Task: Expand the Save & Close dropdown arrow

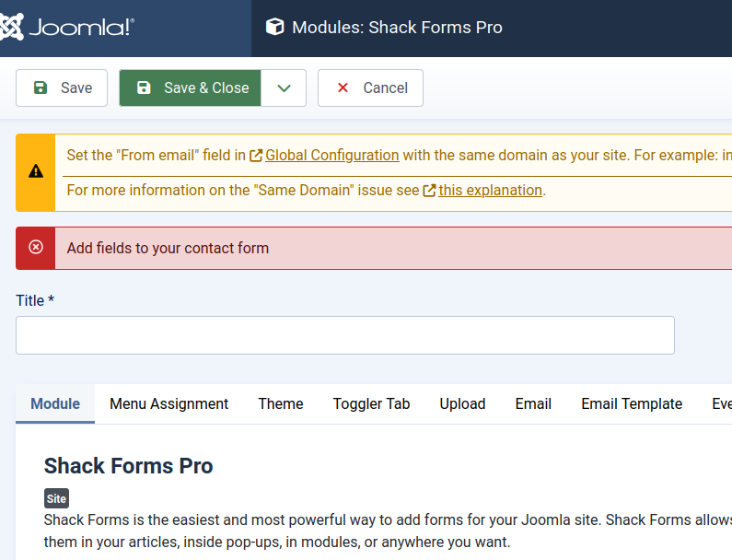Action: [284, 87]
